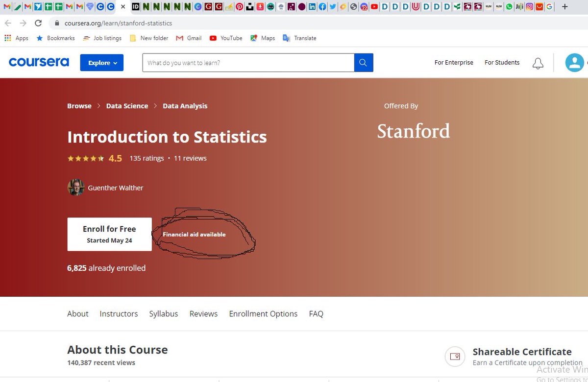Switch to the globe favicon tab

click(353, 7)
